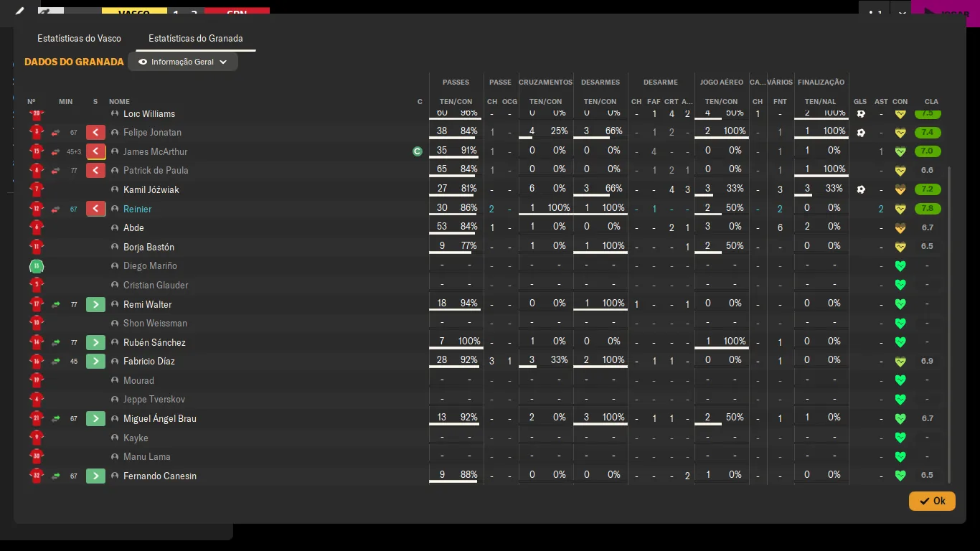980x551 pixels.
Task: Click Reinier's 2 assists value
Action: [881, 209]
